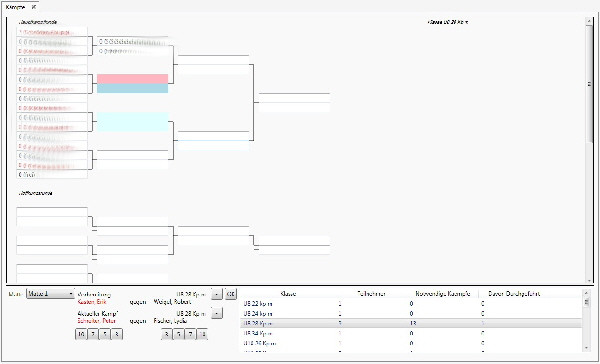Select the Kämpfe tab
The height and width of the screenshot is (364, 600).
click(16, 7)
